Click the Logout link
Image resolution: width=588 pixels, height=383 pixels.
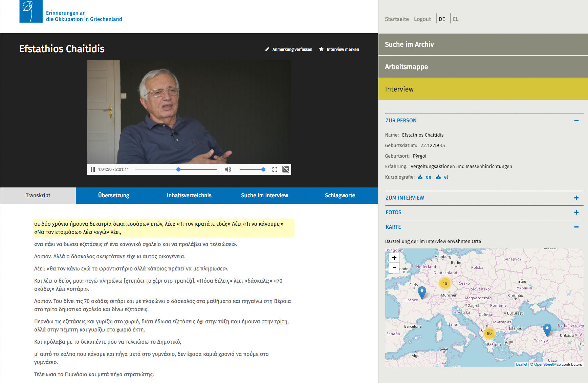[422, 19]
